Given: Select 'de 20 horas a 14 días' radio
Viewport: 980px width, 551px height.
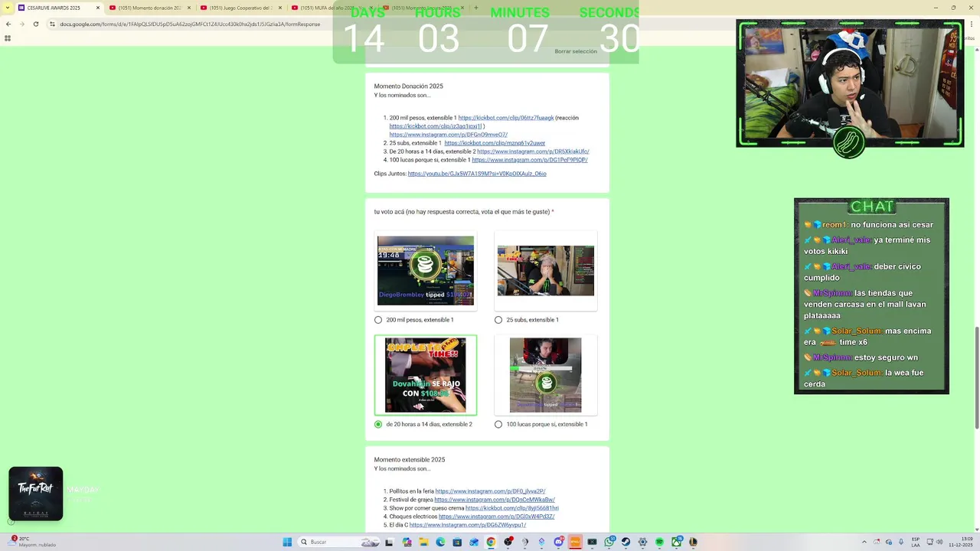Looking at the screenshot, I should coord(378,424).
